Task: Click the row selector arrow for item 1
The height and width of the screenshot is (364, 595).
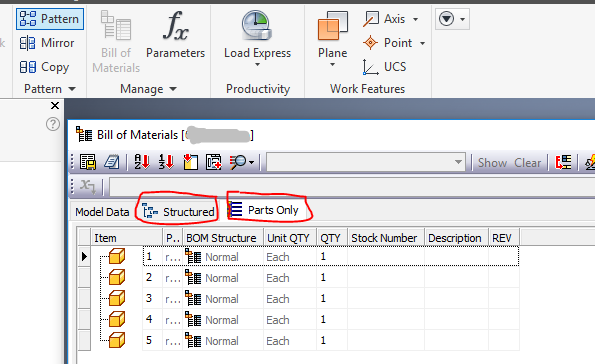Action: tap(84, 257)
